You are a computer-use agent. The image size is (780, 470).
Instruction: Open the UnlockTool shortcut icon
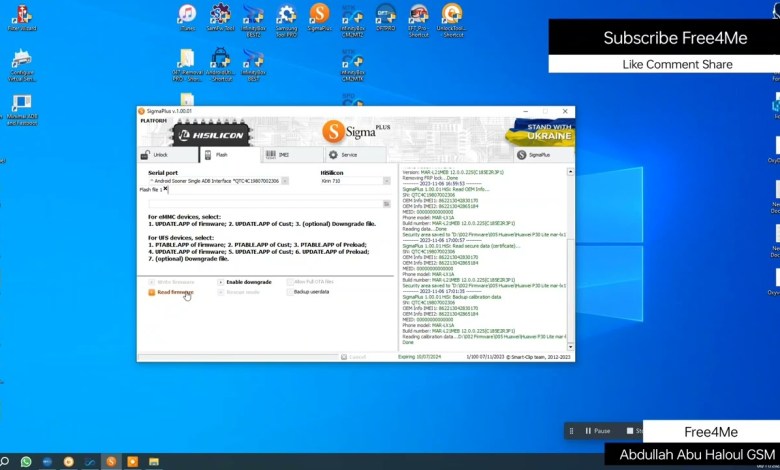click(x=451, y=20)
